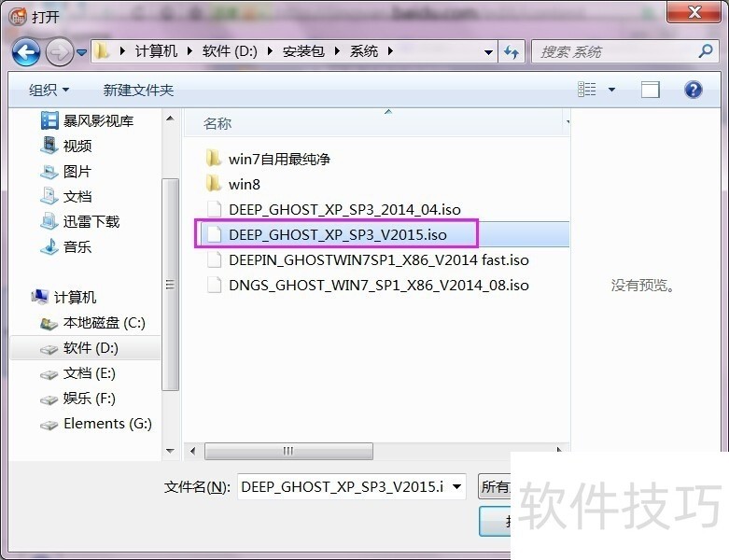Click the change view icon

pyautogui.click(x=587, y=90)
